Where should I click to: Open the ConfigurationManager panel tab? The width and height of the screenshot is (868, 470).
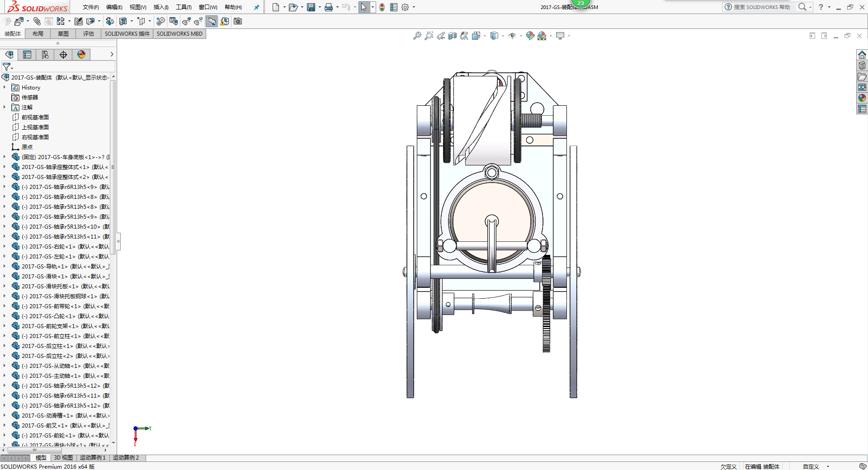pos(45,55)
